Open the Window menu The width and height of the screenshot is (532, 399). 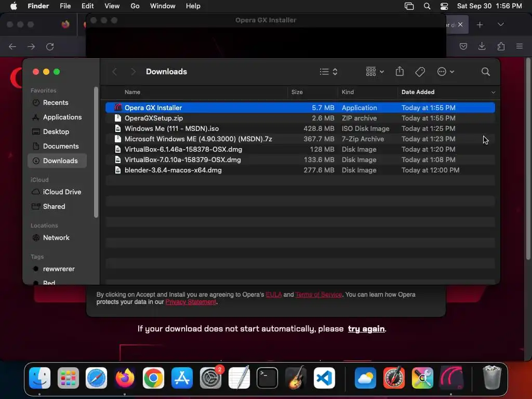[163, 6]
